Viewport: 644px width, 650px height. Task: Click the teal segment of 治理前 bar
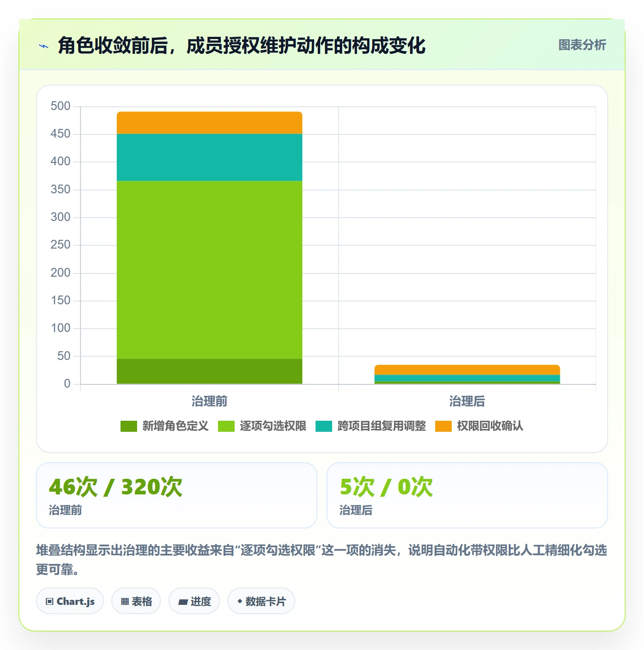click(x=209, y=157)
